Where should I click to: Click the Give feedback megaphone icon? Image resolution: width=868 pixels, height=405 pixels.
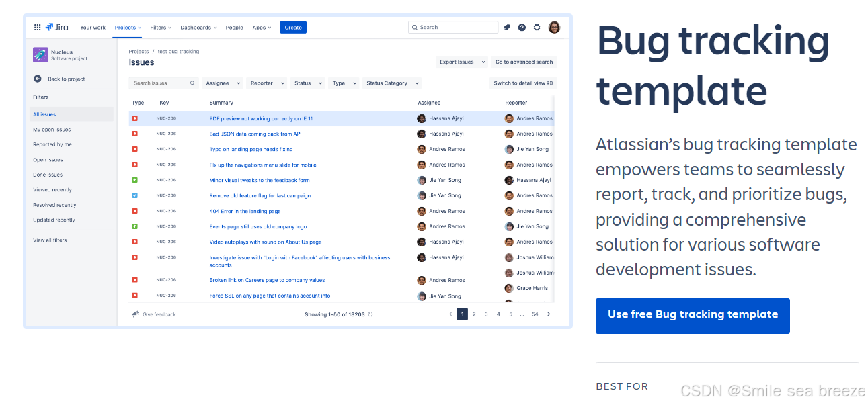coord(135,314)
